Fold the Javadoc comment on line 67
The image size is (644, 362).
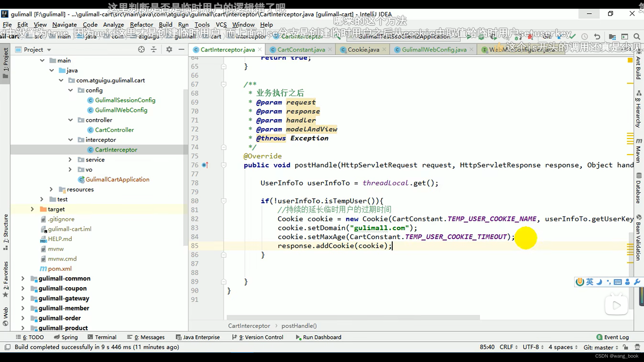click(x=224, y=84)
